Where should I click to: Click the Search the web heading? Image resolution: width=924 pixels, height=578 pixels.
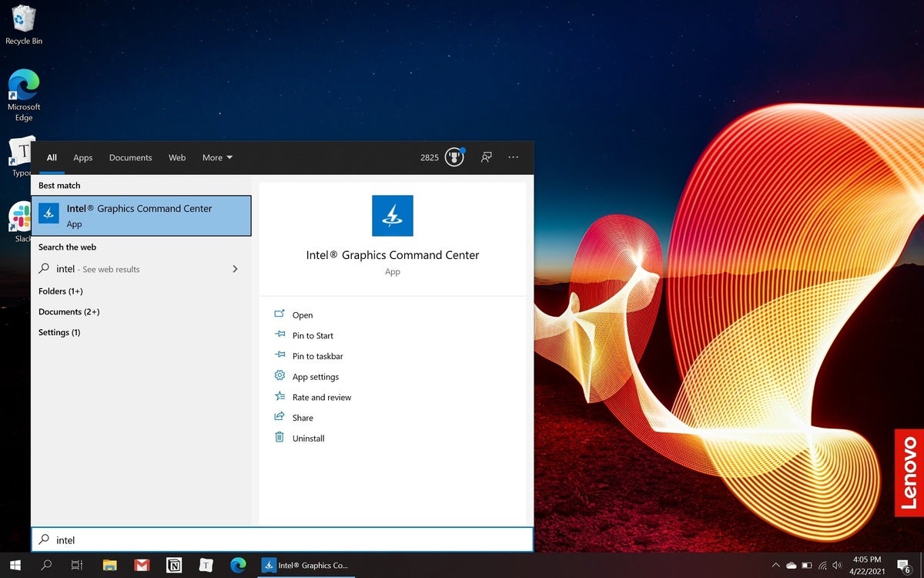click(x=67, y=247)
